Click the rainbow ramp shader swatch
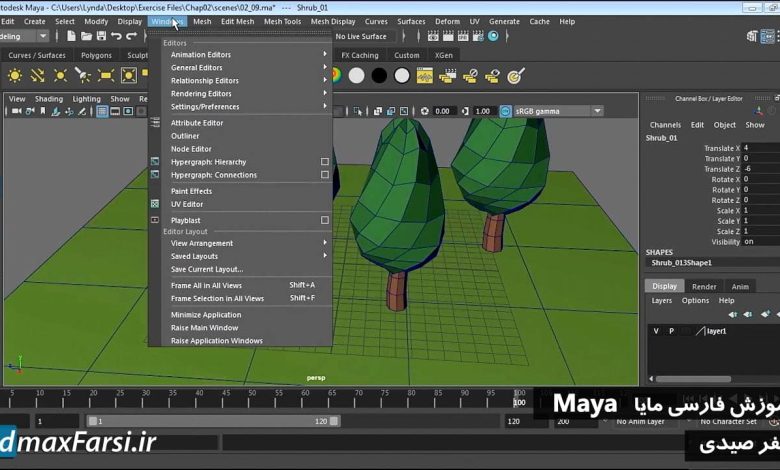Image resolution: width=780 pixels, height=470 pixels. tap(336, 76)
